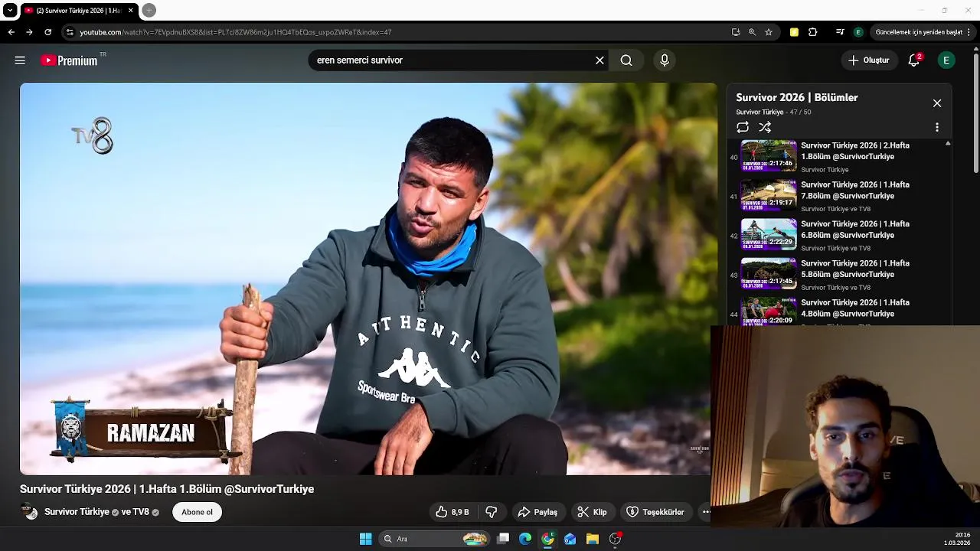Viewport: 980px width, 551px height.
Task: Select 1.Hafta 4.Bölüm thumbnail in playlist
Action: pos(769,311)
